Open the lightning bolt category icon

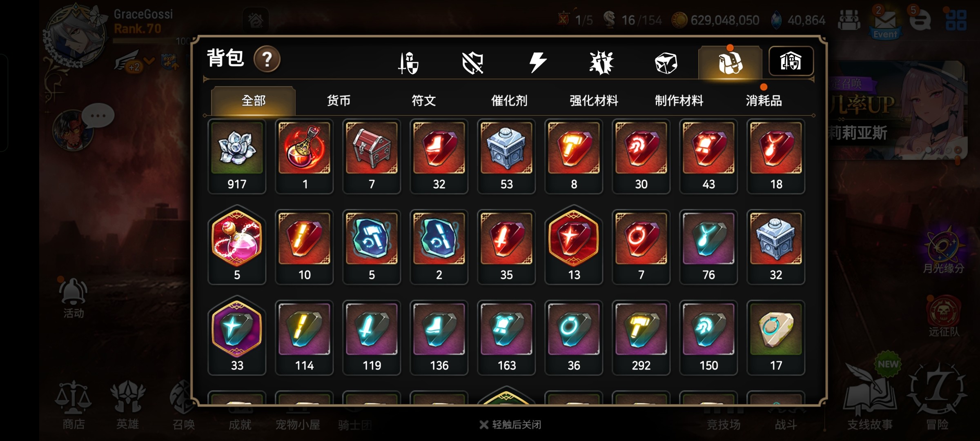[537, 63]
